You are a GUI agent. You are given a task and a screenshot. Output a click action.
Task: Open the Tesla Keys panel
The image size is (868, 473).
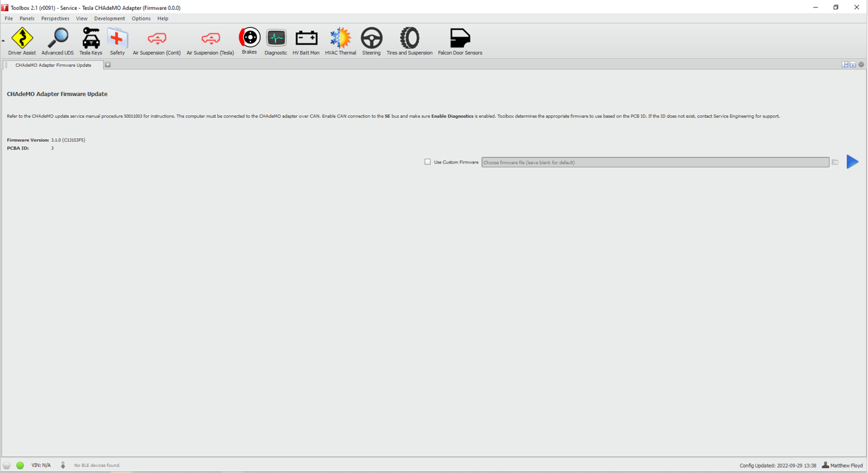(x=91, y=42)
